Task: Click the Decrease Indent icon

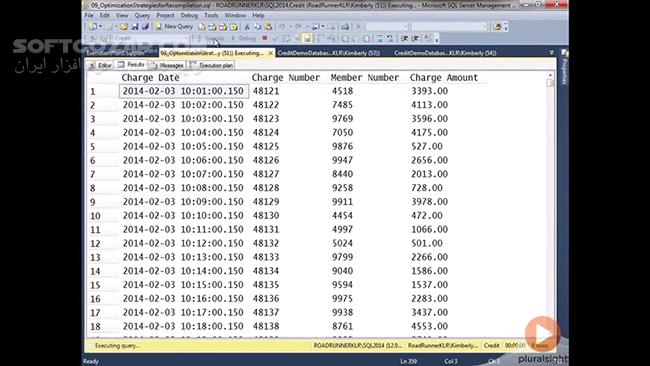Action: (x=405, y=39)
